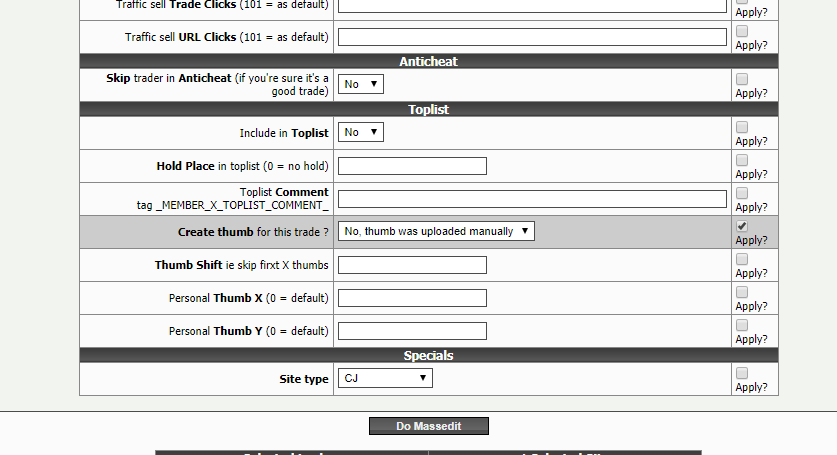Focus the Personal Thumb X field
The height and width of the screenshot is (455, 837).
point(412,298)
